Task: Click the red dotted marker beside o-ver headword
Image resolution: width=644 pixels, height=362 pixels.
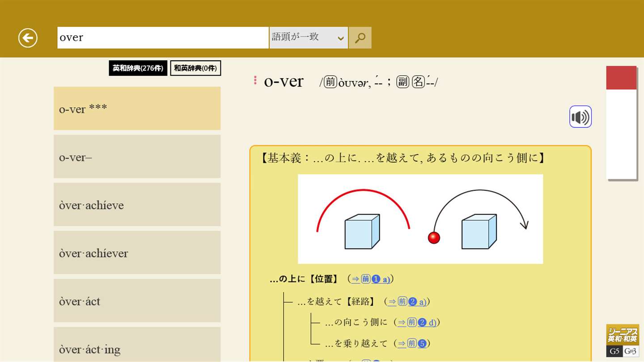Action: (255, 80)
